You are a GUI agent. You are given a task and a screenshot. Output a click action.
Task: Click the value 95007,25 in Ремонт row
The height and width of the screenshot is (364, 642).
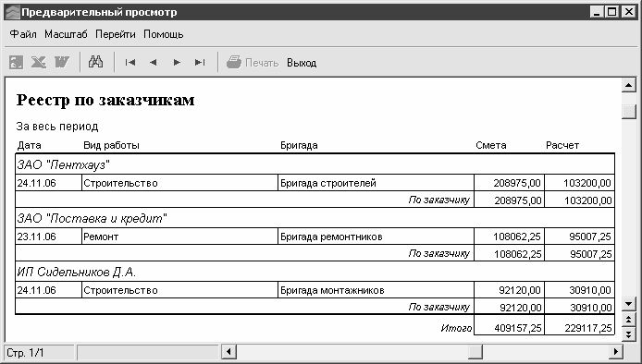(580, 237)
